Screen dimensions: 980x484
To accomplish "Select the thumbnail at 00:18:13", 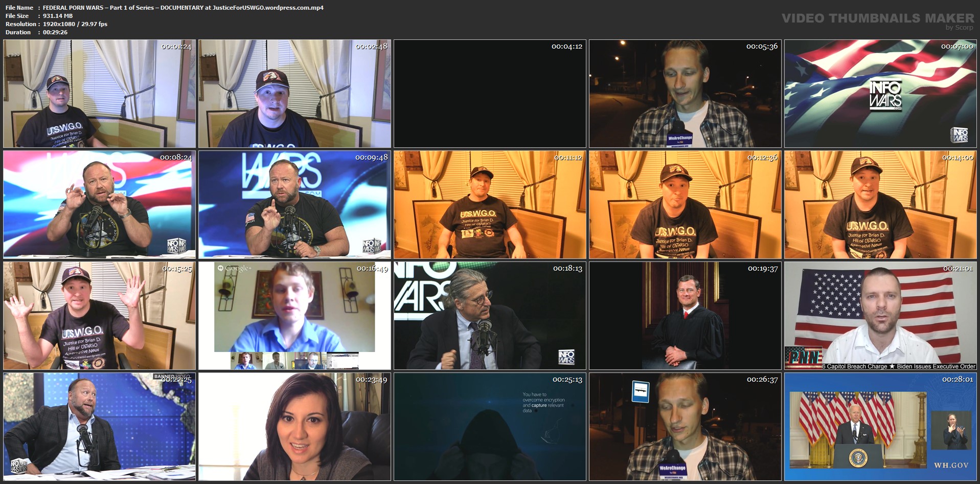I will [490, 316].
